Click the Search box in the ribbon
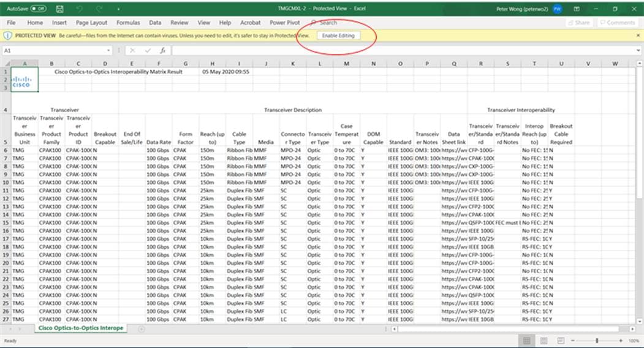644x348 pixels. click(x=325, y=23)
